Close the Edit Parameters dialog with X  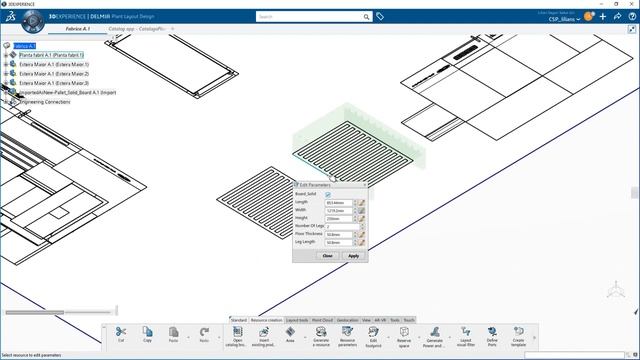tap(365, 185)
